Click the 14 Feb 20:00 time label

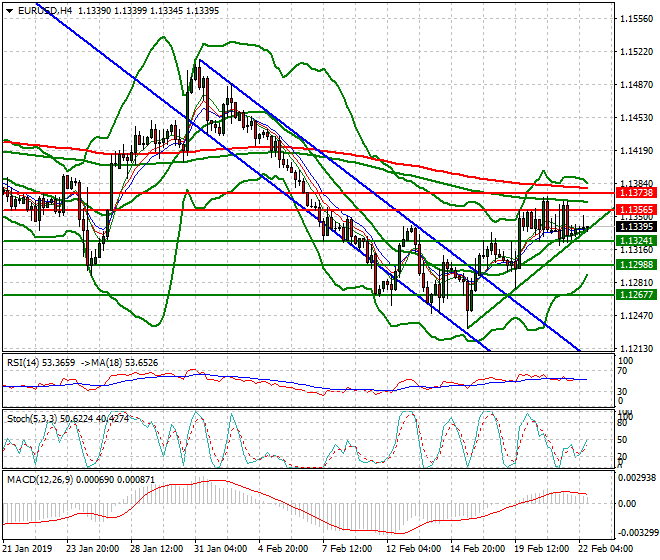[478, 549]
